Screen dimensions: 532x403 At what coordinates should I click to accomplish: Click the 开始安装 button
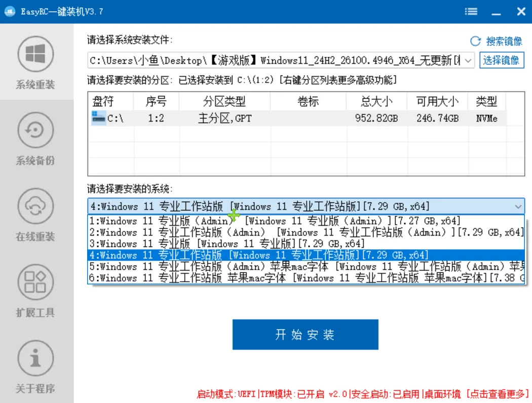tap(306, 335)
